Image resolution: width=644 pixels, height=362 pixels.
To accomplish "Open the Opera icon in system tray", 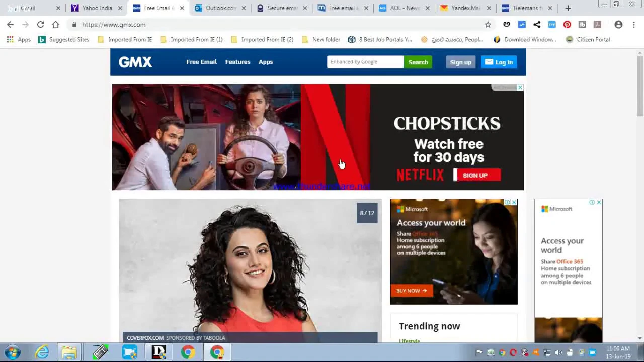I will [513, 352].
